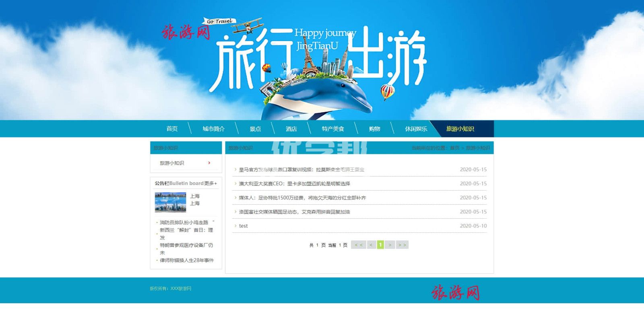The image size is (644, 312).
Task: Jump to last page with >> button
Action: tap(402, 245)
